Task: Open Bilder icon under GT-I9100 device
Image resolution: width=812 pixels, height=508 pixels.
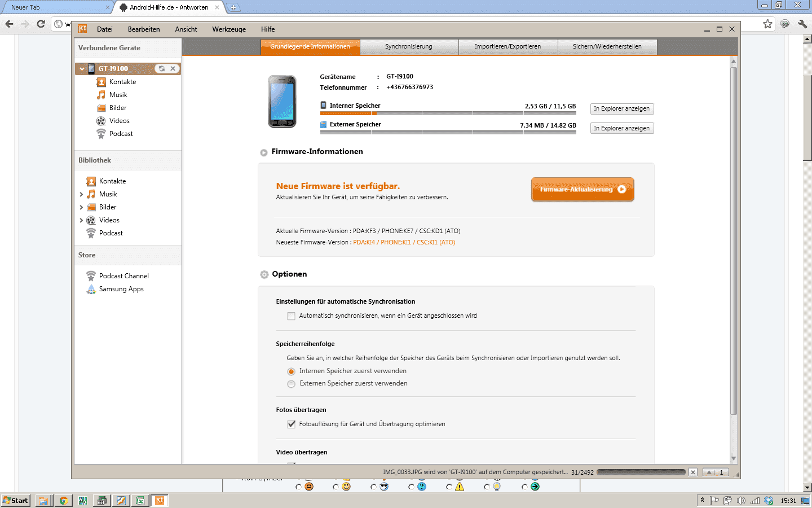Action: click(101, 108)
